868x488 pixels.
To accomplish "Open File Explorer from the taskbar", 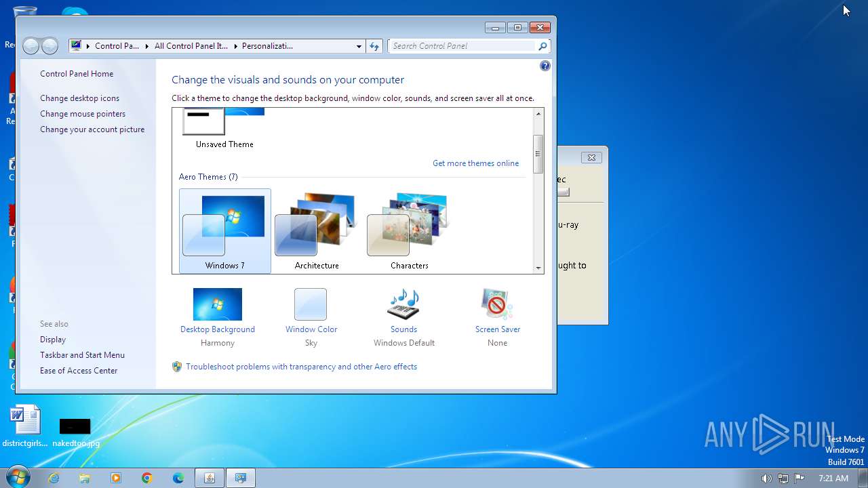I will tap(85, 478).
